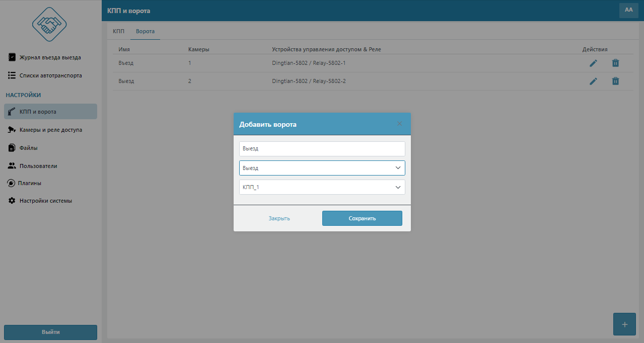The width and height of the screenshot is (644, 343).
Task: Switch to the КПП tab
Action: 118,31
